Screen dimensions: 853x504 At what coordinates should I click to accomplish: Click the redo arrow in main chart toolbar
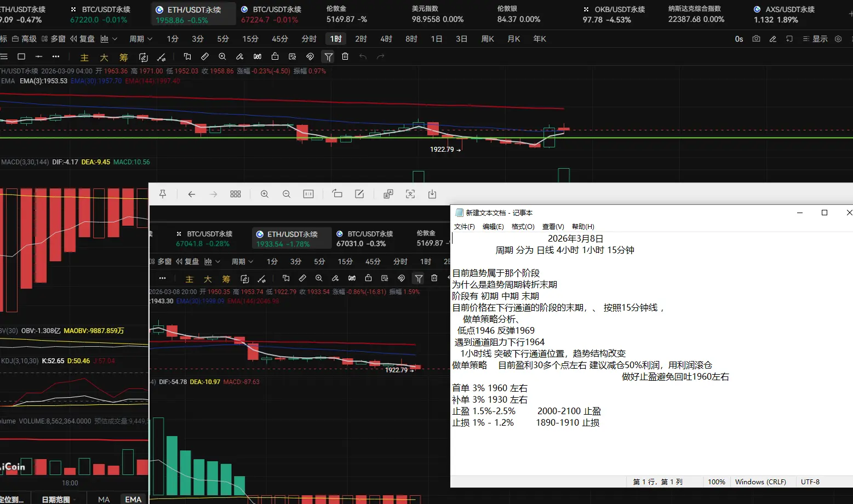(381, 56)
